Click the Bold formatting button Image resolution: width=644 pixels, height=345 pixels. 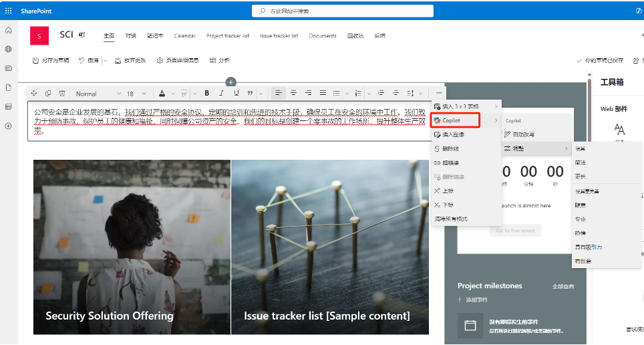pos(207,93)
